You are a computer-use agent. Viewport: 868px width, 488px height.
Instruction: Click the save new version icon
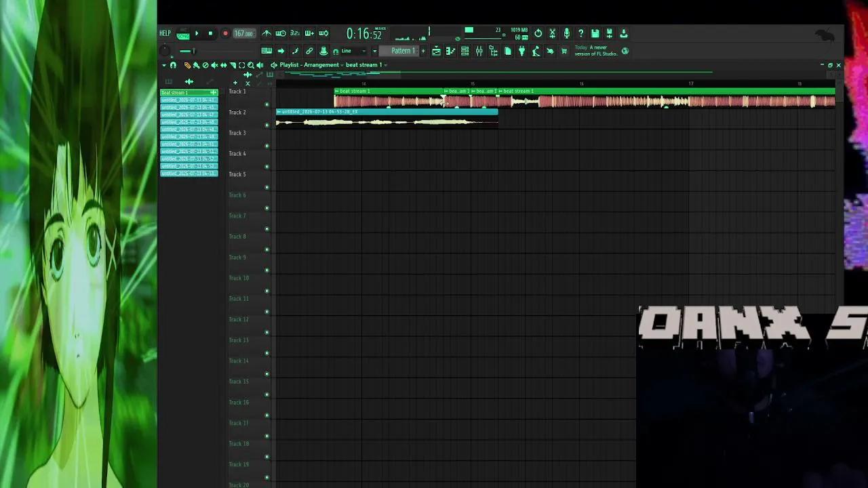[x=609, y=33]
